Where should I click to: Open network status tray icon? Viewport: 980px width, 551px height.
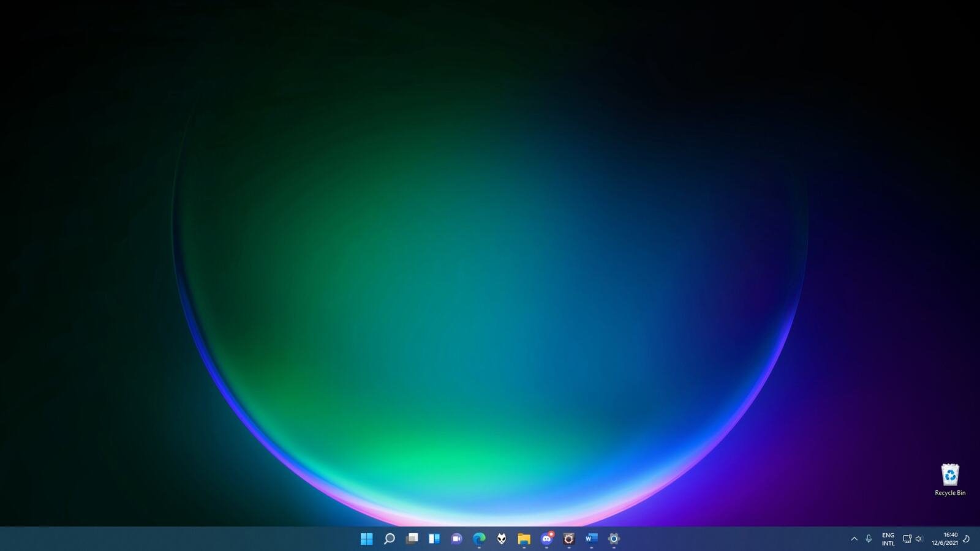pyautogui.click(x=907, y=539)
